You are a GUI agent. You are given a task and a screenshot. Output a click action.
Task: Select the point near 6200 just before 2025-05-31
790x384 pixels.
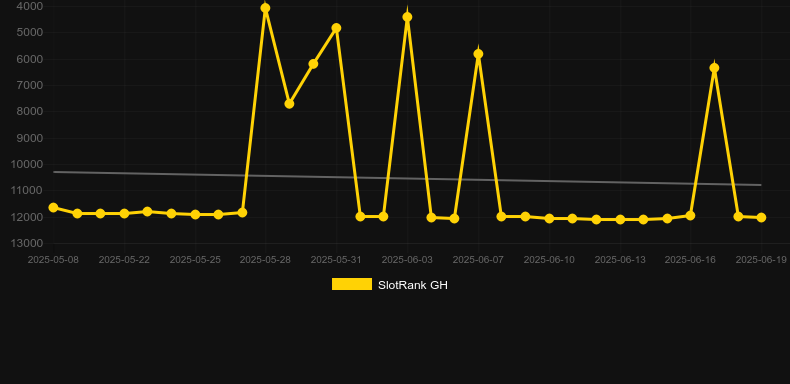coord(313,64)
